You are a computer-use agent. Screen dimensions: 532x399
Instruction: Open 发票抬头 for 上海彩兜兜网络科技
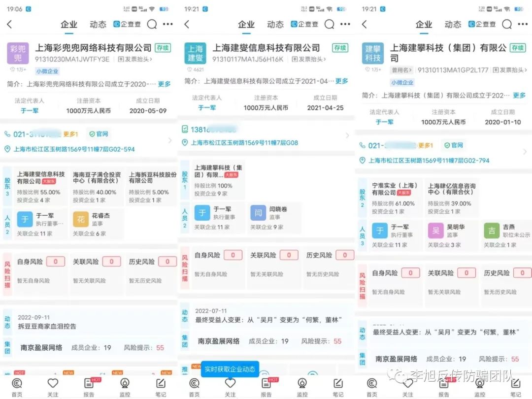pyautogui.click(x=134, y=60)
